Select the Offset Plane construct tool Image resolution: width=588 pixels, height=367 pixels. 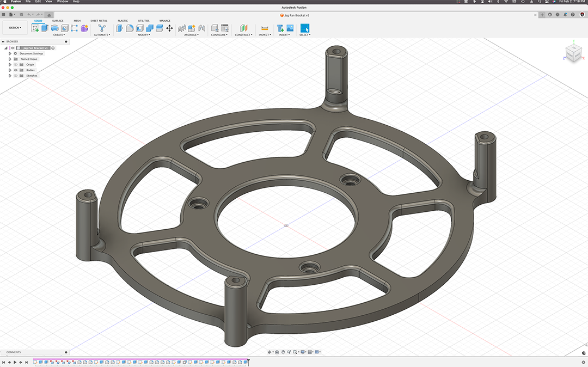[243, 28]
